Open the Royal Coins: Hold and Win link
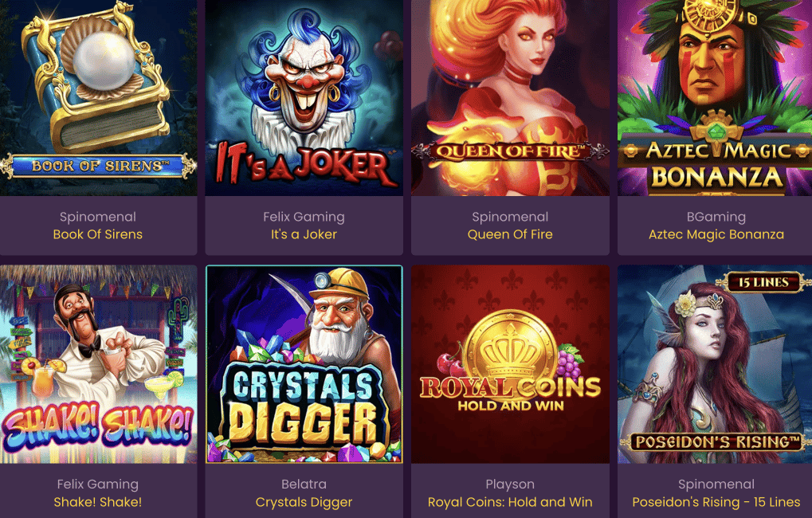 coord(510,502)
